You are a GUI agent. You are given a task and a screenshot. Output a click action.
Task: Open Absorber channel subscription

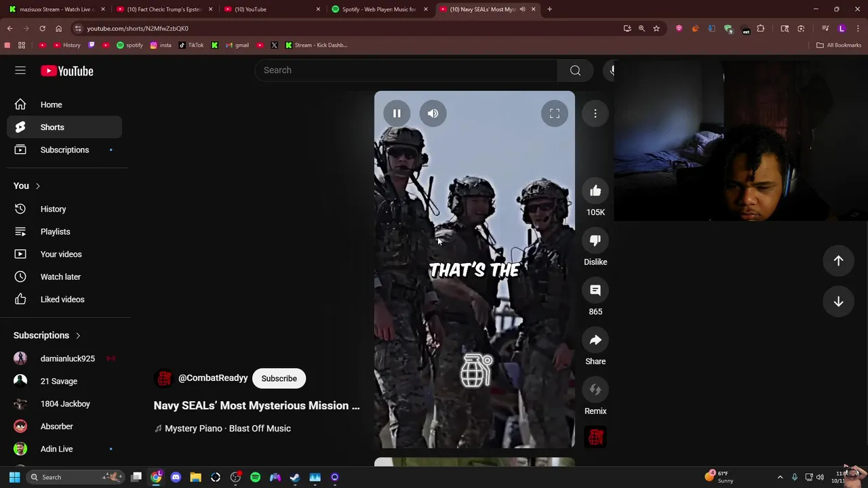pyautogui.click(x=64, y=426)
